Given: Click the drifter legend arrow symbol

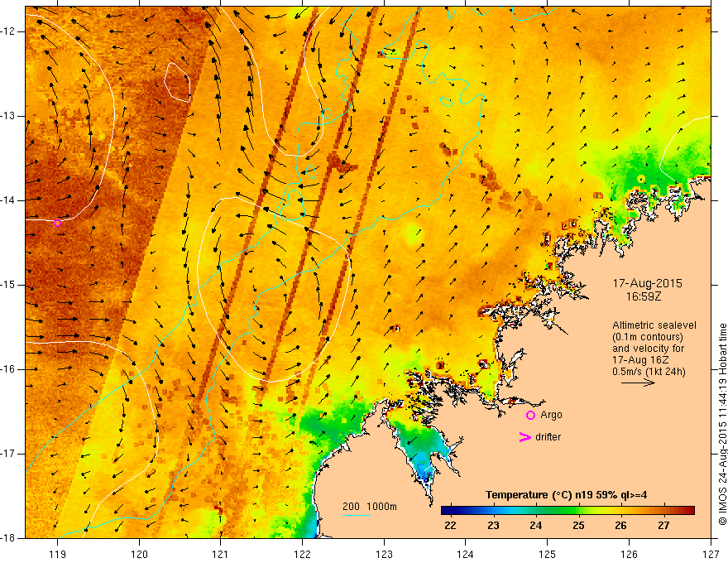Looking at the screenshot, I should click(524, 437).
